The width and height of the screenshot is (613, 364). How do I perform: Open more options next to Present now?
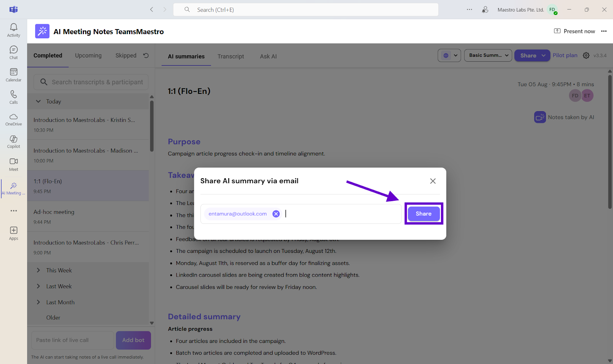[x=604, y=31]
